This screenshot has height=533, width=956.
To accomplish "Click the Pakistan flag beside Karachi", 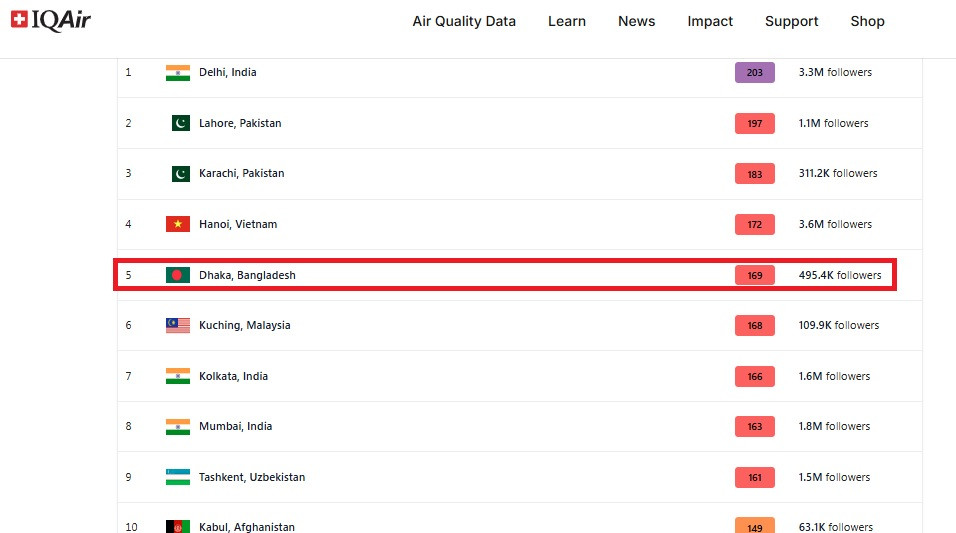I will 180,174.
